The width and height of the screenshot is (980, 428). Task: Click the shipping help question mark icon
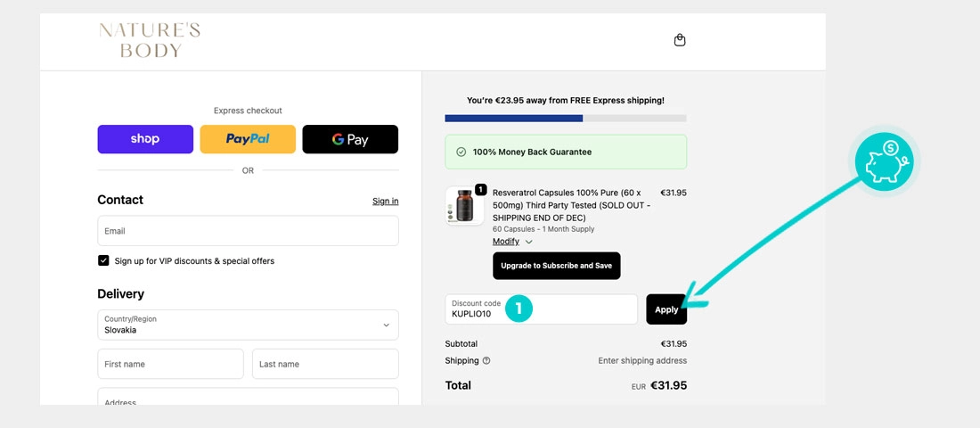tap(486, 361)
